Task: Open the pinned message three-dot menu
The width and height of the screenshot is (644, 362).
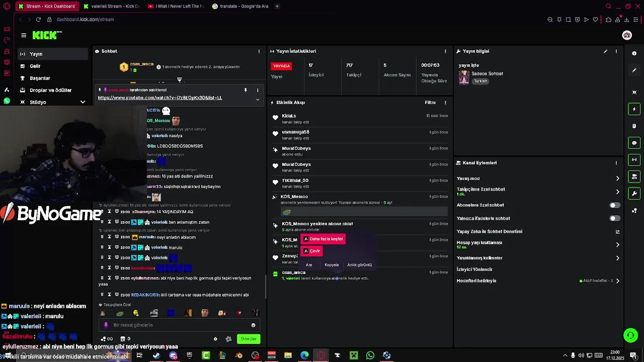Action: pos(258,90)
